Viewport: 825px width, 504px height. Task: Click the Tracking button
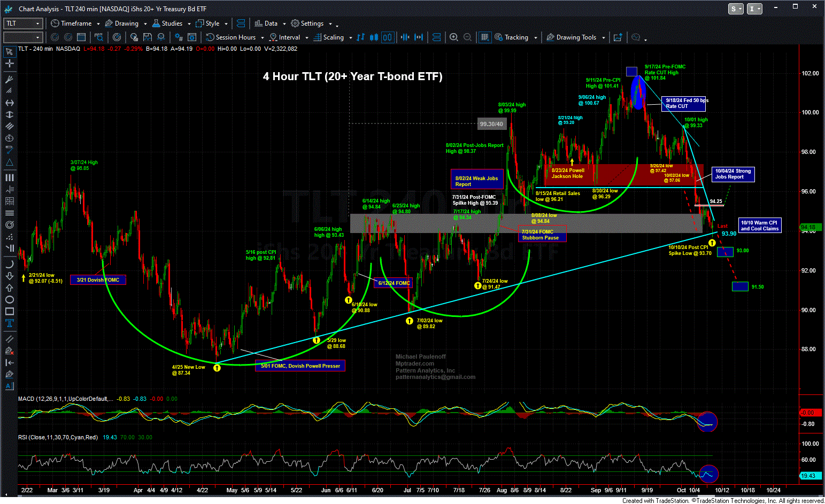tap(512, 37)
